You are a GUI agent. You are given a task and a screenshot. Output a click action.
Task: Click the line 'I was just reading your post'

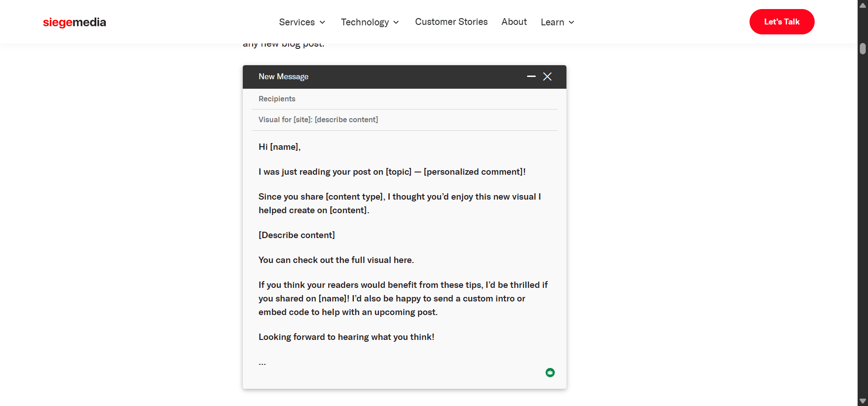(x=392, y=172)
